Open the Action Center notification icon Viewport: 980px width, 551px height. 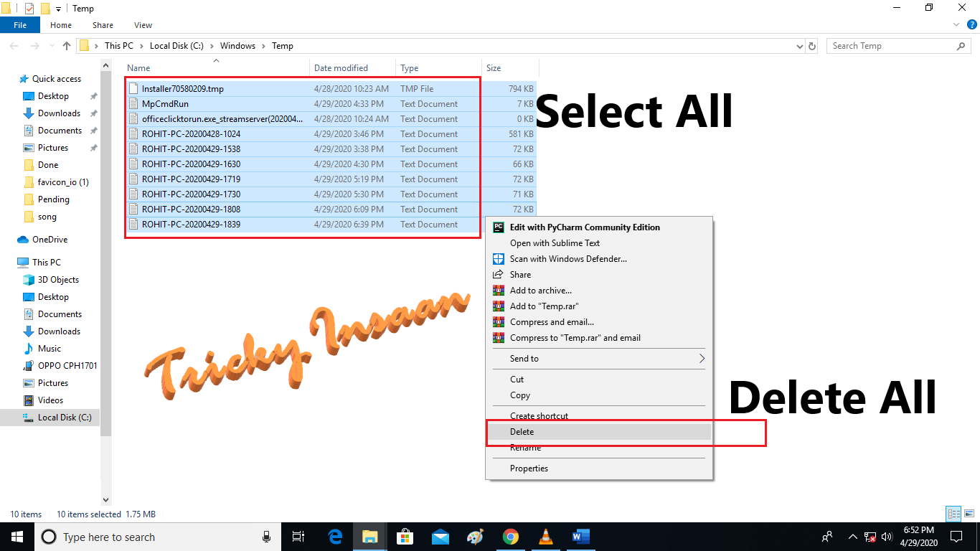(x=956, y=536)
